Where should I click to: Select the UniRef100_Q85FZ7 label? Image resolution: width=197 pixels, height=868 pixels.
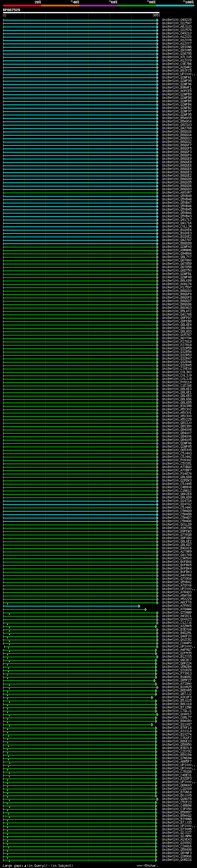pyautogui.click(x=177, y=681)
